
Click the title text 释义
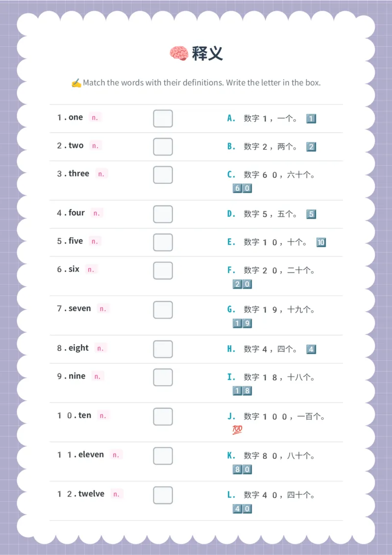coord(207,53)
